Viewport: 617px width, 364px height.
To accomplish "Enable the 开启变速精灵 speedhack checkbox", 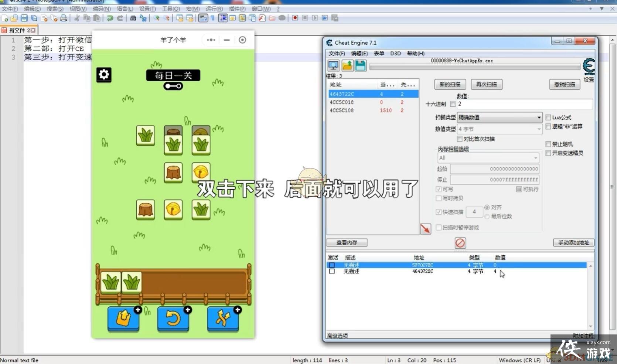I will tap(548, 153).
